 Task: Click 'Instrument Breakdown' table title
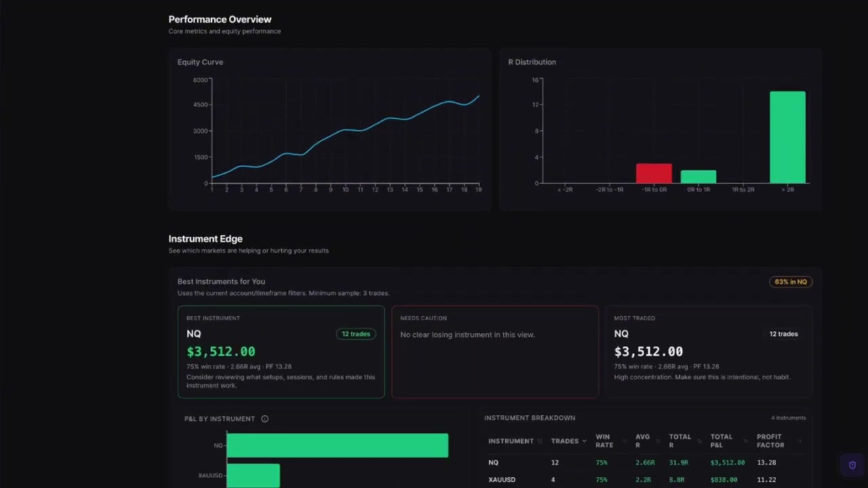530,418
